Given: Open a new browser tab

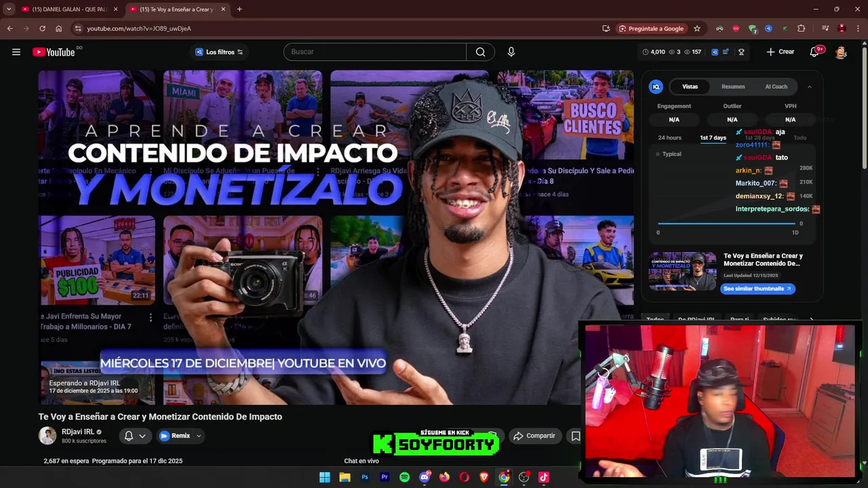Looking at the screenshot, I should point(239,9).
